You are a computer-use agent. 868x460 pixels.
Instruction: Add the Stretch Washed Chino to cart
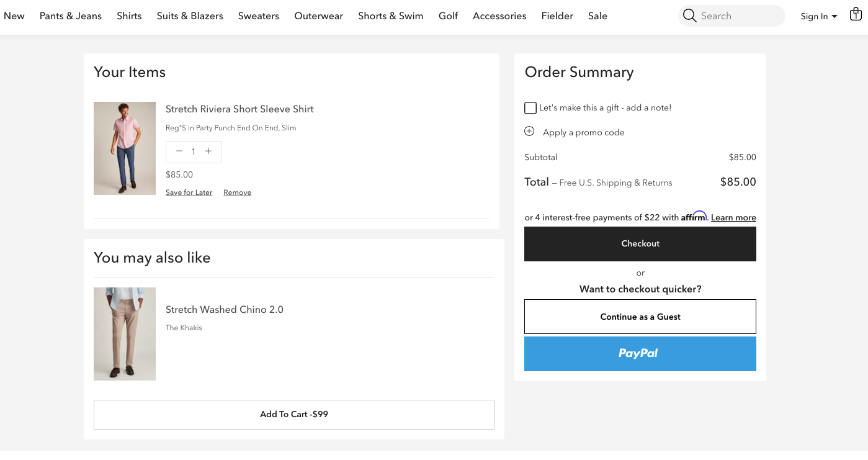click(293, 414)
